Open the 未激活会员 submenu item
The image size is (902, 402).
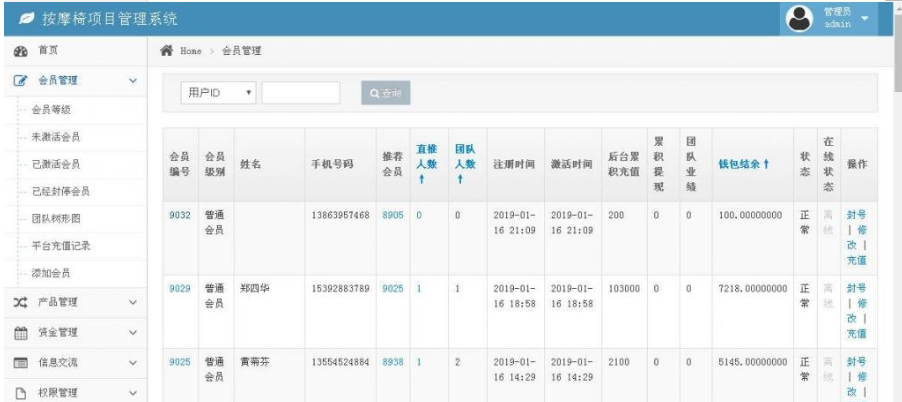pyautogui.click(x=56, y=137)
